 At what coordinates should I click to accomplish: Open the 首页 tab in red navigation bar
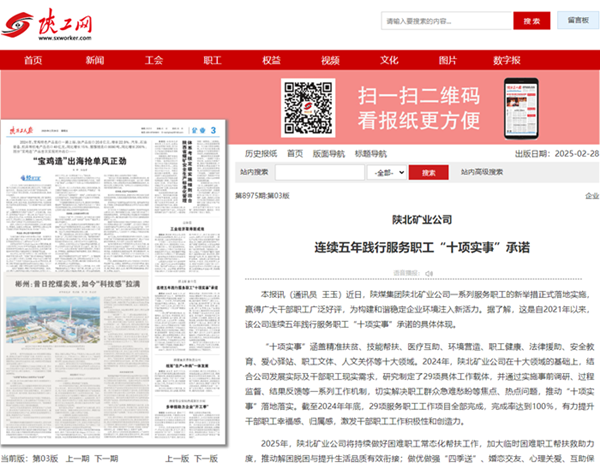pos(33,60)
